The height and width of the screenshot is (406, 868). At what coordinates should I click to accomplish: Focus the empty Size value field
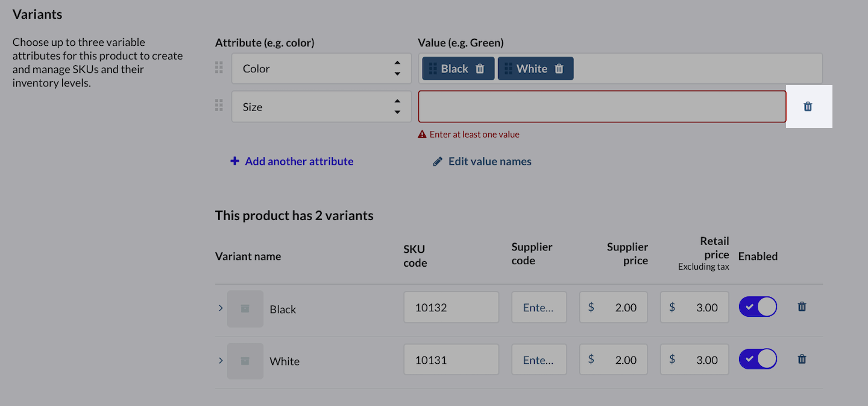click(x=602, y=107)
